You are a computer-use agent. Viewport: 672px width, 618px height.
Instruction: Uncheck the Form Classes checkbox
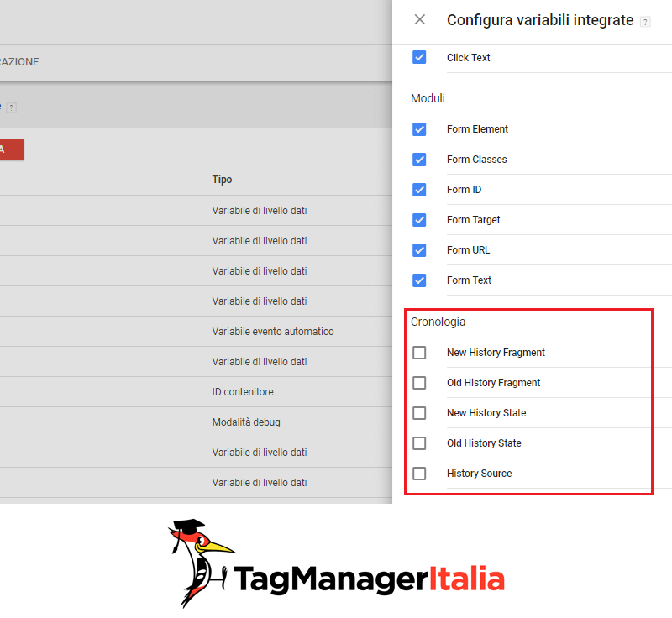(419, 160)
